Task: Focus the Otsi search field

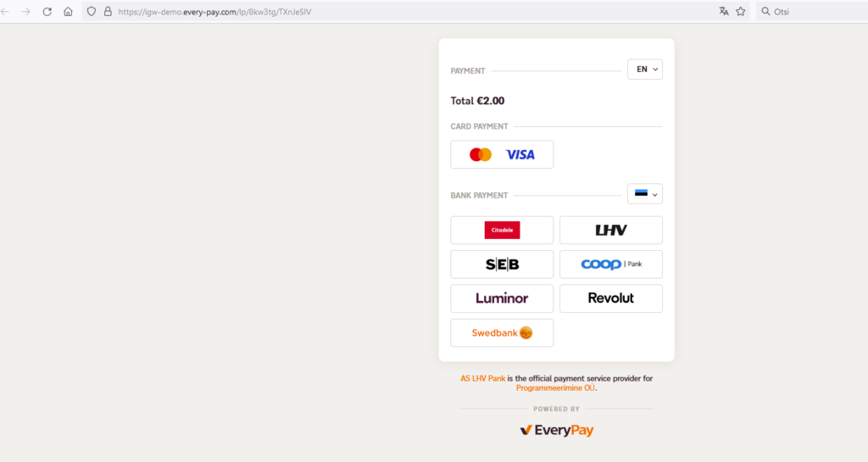Action: [811, 12]
